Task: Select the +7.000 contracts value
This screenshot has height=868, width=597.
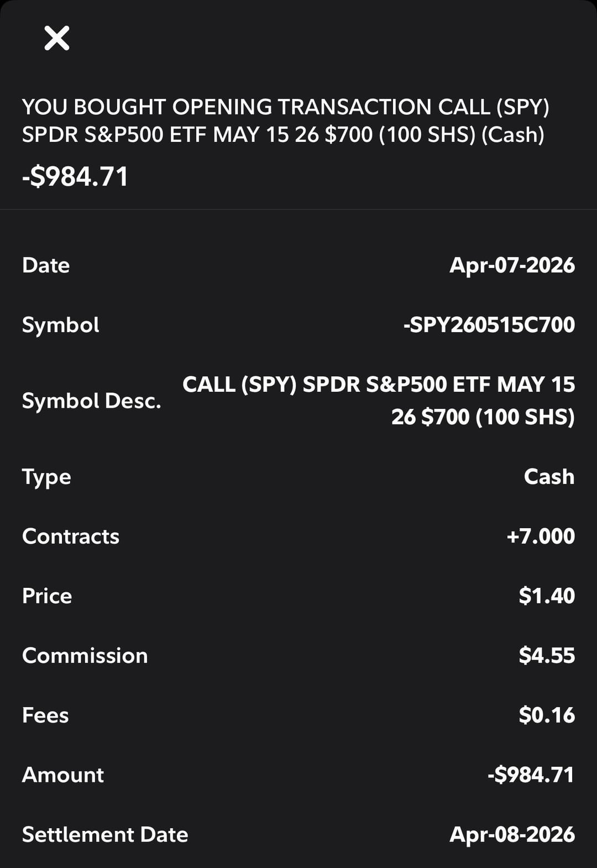Action: [x=541, y=536]
